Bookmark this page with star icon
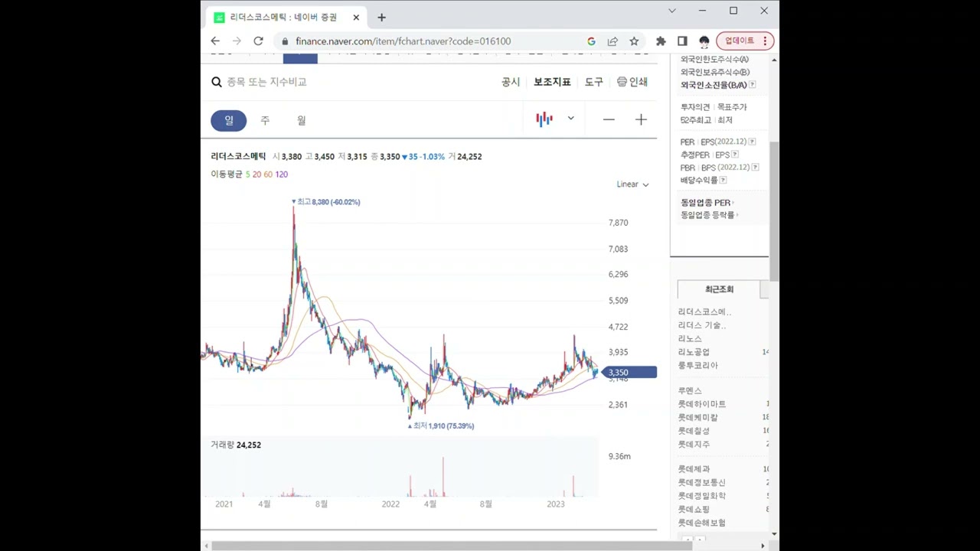The image size is (980, 551). pyautogui.click(x=634, y=41)
